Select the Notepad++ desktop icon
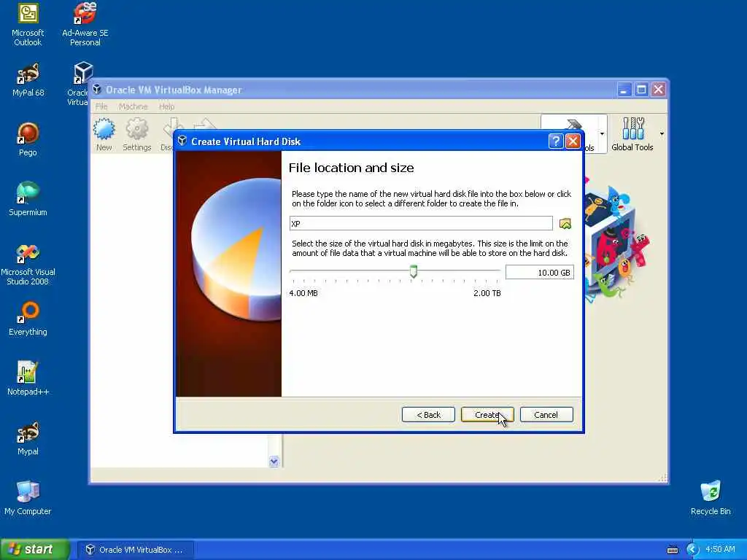Viewport: 747px width, 560px height. 28,378
